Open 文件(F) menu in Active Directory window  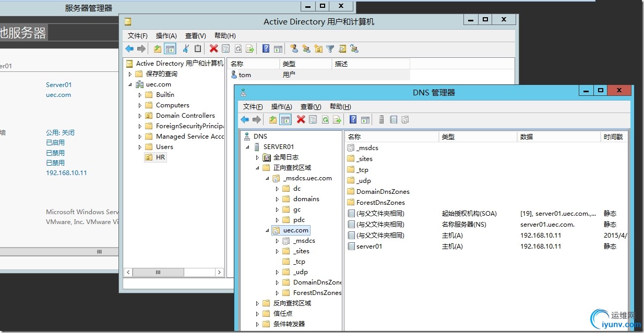138,35
